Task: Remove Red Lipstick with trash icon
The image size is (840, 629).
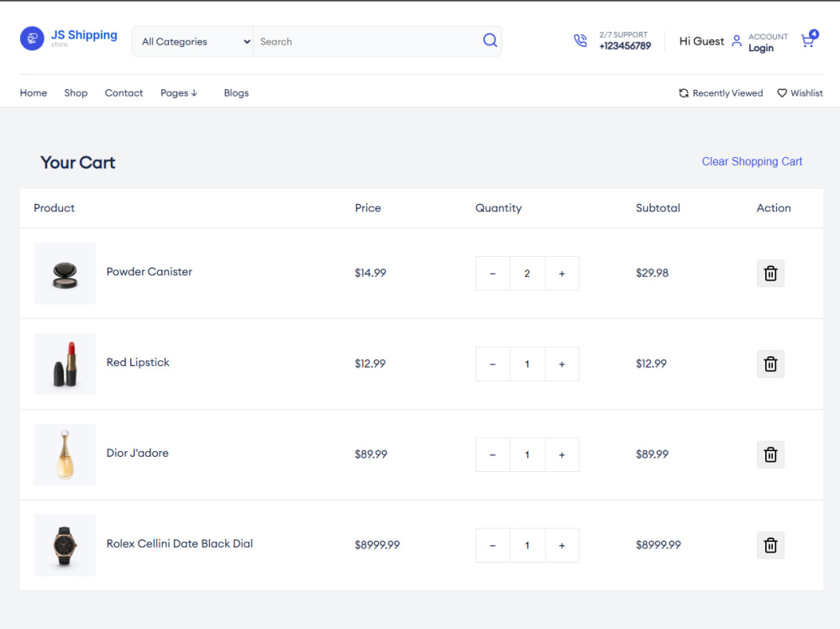Action: point(770,364)
